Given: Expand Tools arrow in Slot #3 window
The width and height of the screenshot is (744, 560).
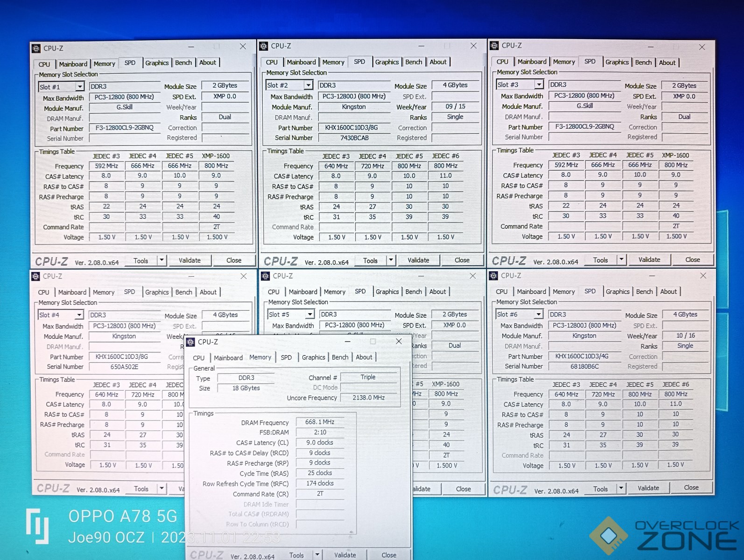Looking at the screenshot, I should [621, 259].
